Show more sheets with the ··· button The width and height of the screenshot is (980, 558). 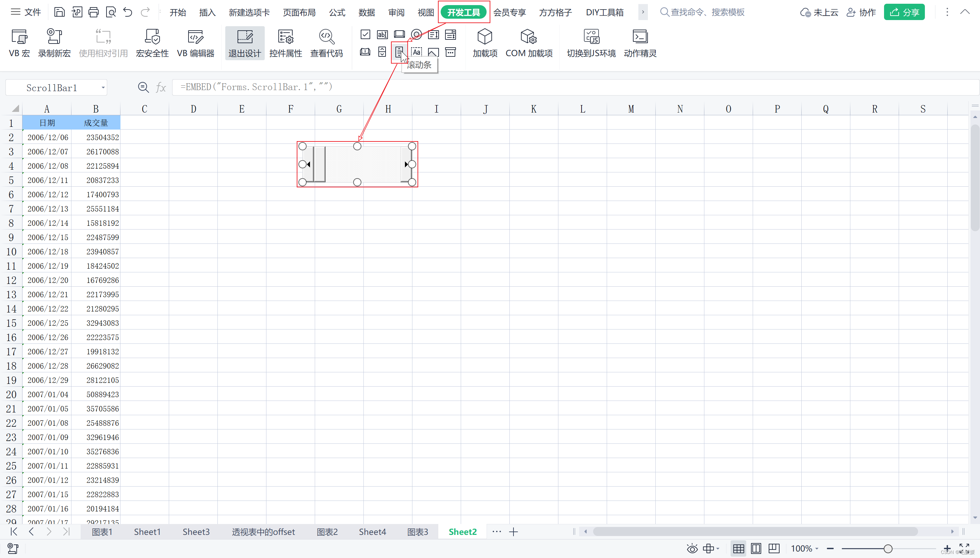pos(496,531)
